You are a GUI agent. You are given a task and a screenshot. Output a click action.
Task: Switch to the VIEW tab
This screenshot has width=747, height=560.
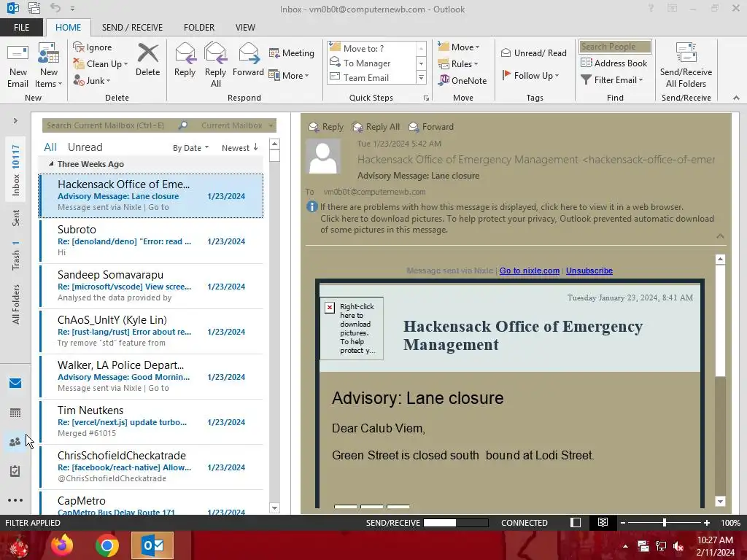[x=245, y=28]
